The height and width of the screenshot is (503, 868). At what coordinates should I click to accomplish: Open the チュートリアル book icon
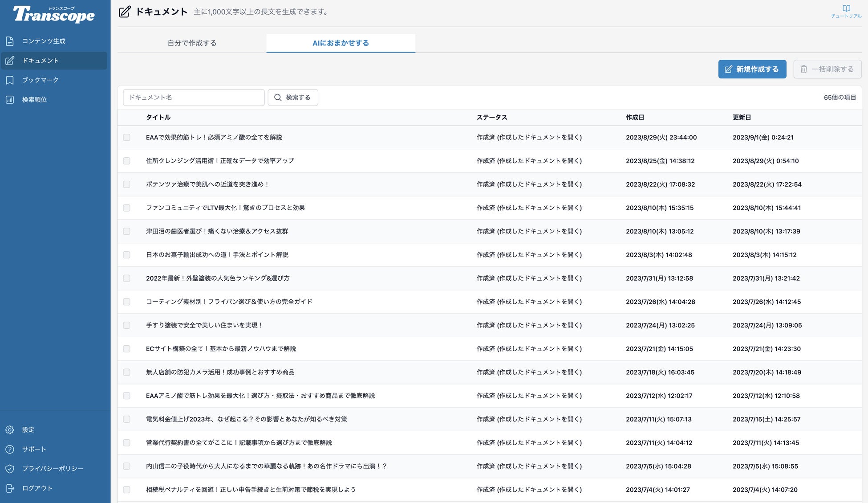click(846, 8)
